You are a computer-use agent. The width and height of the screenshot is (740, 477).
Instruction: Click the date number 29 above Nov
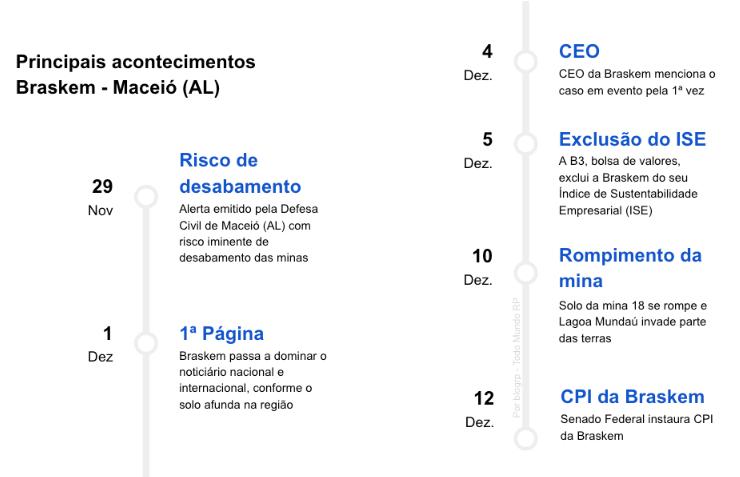point(102,187)
